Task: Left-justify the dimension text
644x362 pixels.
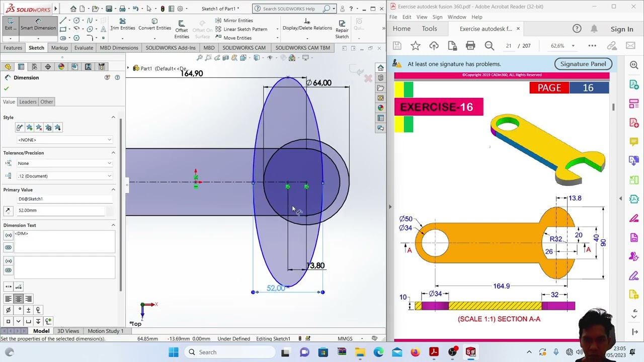Action: point(8,299)
